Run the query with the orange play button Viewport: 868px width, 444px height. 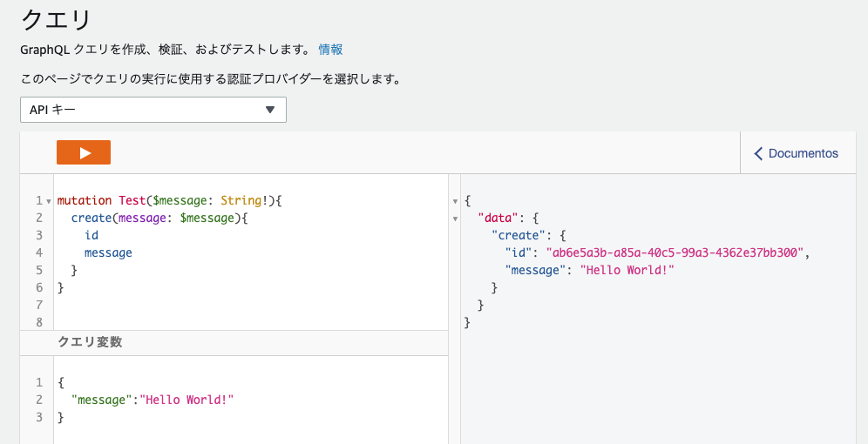[x=84, y=152]
